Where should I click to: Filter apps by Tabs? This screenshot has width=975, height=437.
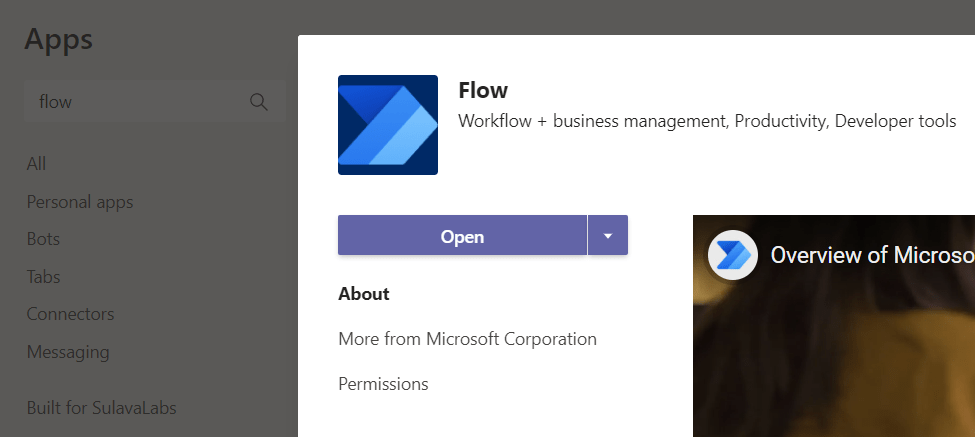point(44,277)
